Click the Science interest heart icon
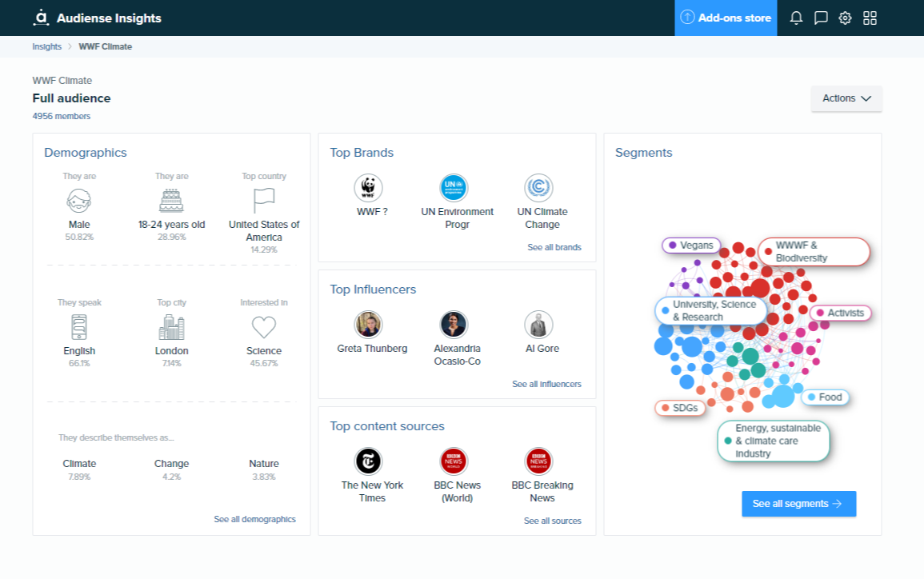The image size is (924, 579). point(264,327)
